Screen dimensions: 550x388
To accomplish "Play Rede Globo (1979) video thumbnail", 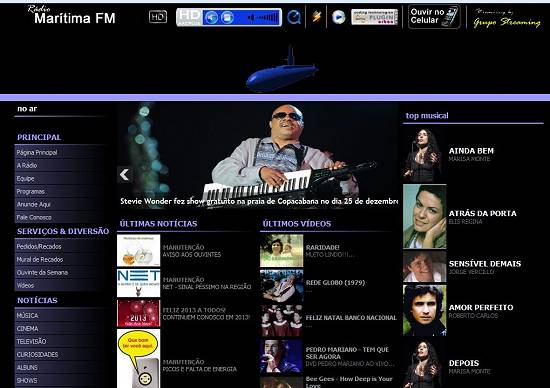I will coord(282,285).
